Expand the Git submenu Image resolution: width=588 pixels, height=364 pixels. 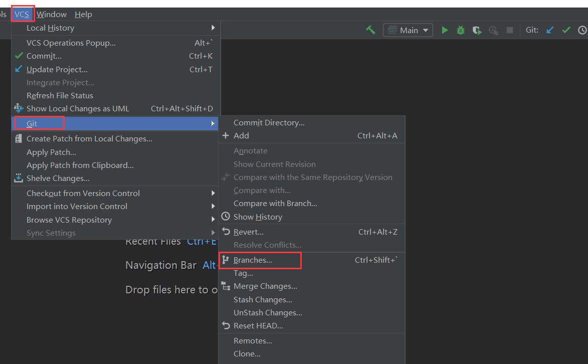point(115,123)
